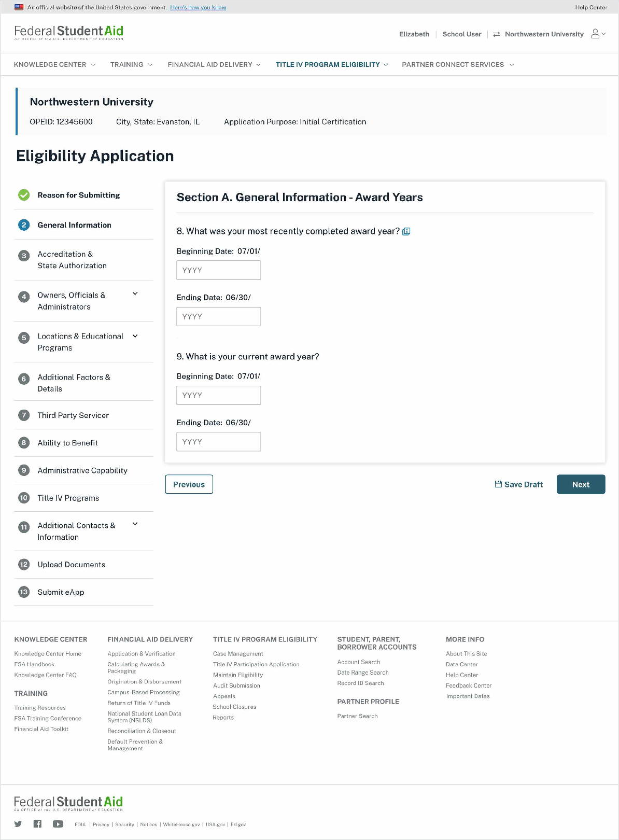The width and height of the screenshot is (619, 840).
Task: Go to Upload Documents step
Action: [71, 565]
